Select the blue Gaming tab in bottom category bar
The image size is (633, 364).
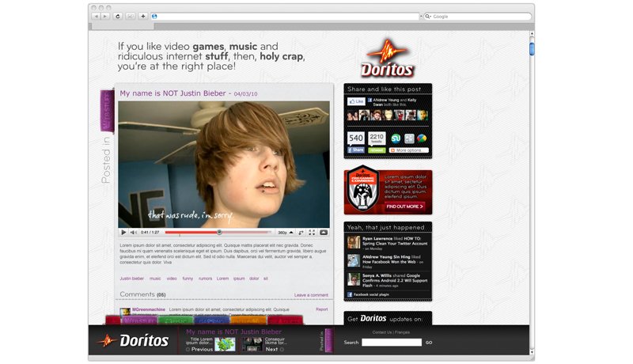[212, 320]
